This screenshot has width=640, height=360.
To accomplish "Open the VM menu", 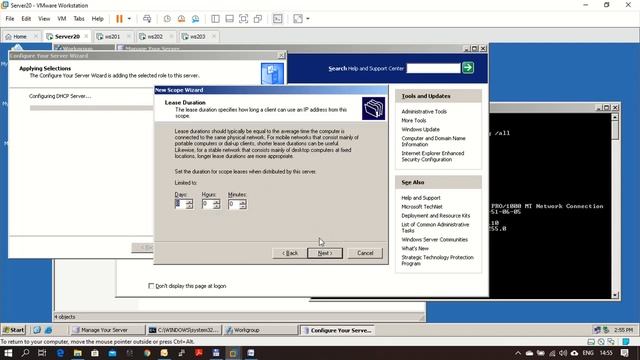I will [x=62, y=19].
